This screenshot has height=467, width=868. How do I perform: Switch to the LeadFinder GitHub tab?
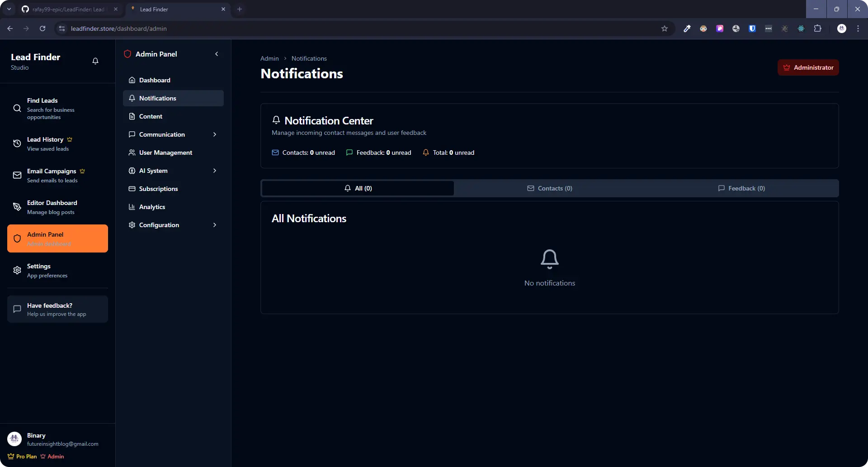click(x=70, y=9)
